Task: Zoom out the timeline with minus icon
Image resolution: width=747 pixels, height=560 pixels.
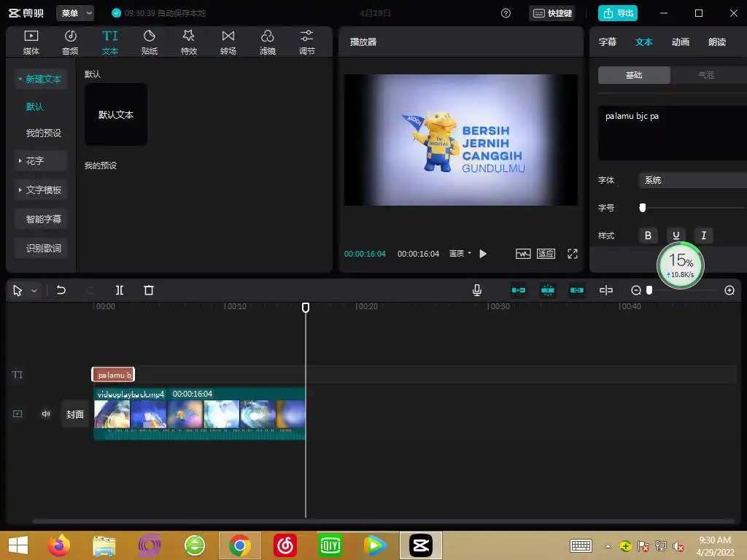Action: click(x=635, y=290)
